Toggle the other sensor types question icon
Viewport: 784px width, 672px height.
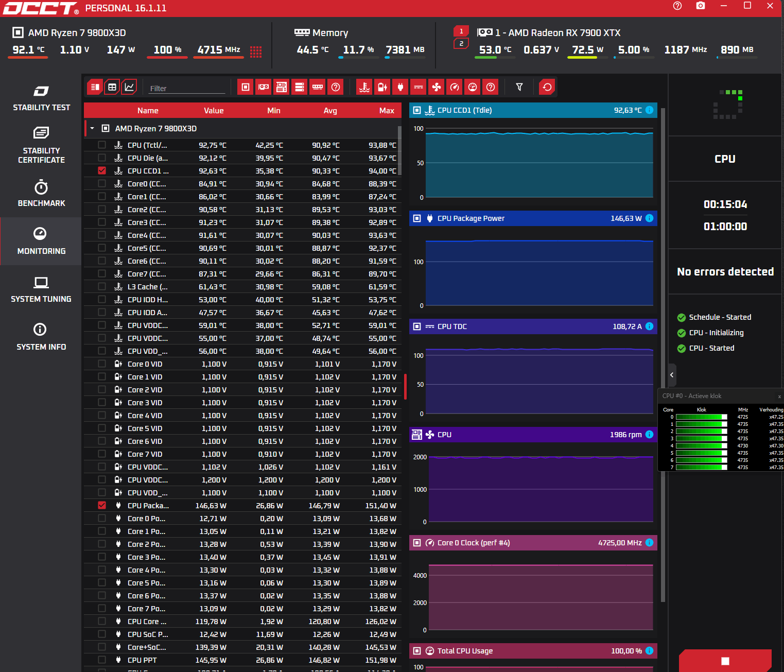(491, 87)
